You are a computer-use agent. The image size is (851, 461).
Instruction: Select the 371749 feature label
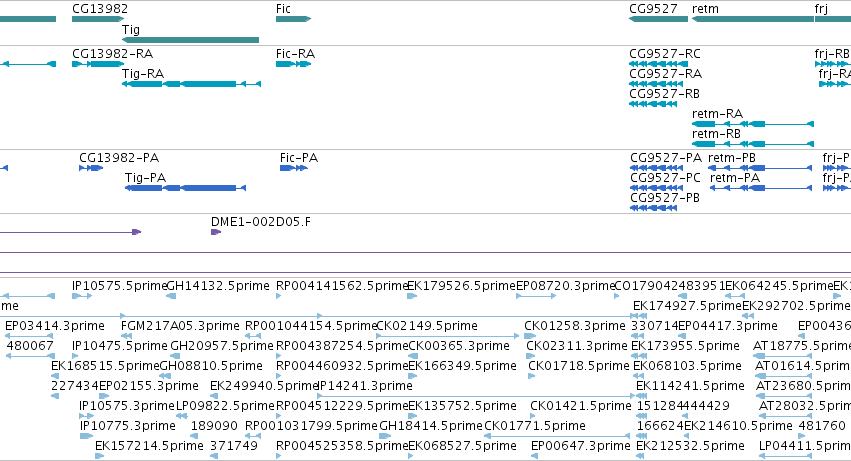click(x=234, y=447)
